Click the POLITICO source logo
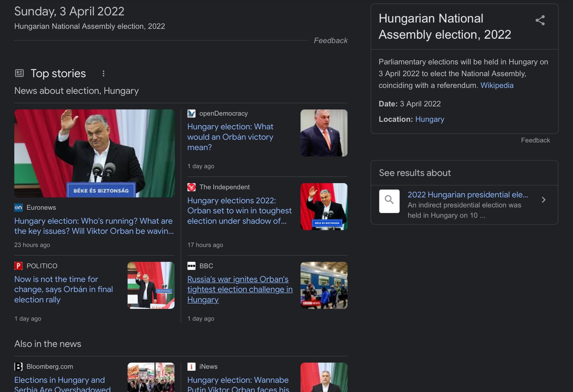Screen dimensions: 573x392 point(19,266)
